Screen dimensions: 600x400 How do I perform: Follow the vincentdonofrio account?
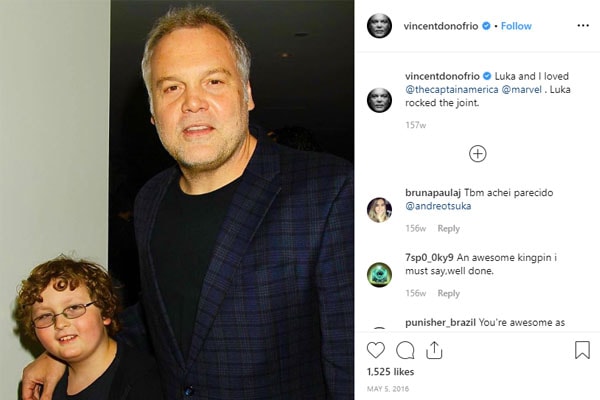pyautogui.click(x=516, y=25)
